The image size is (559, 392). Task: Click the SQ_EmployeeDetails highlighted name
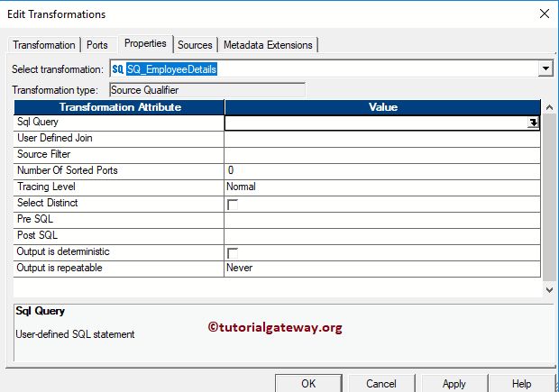(x=171, y=69)
